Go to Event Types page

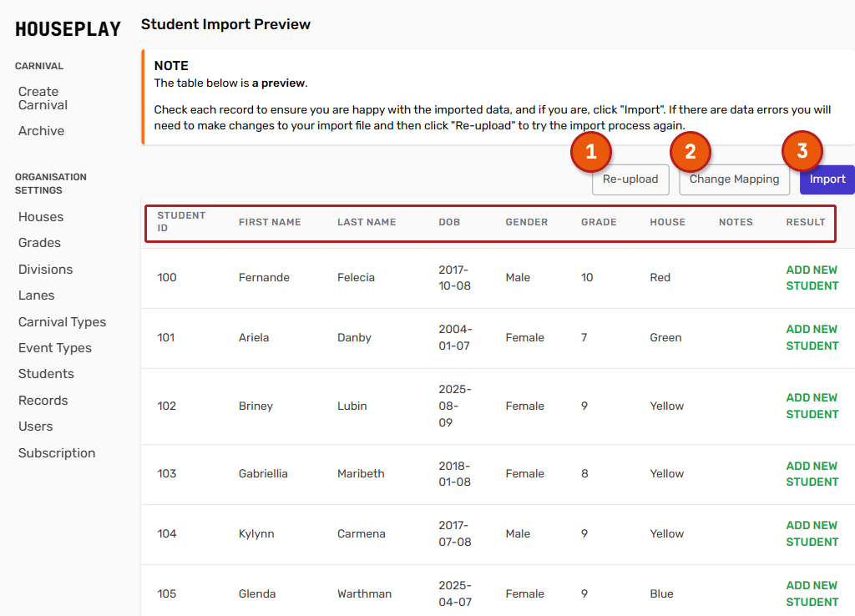tap(55, 348)
